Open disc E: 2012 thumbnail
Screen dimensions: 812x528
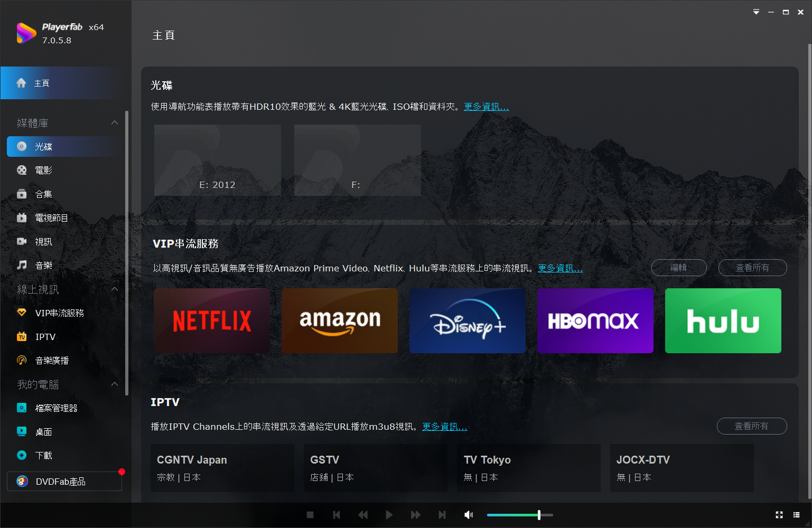coord(218,160)
